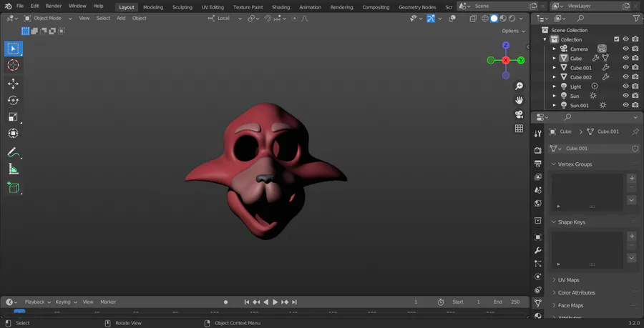Expand the UV Maps panel
Image resolution: width=644 pixels, height=328 pixels.
click(x=568, y=280)
